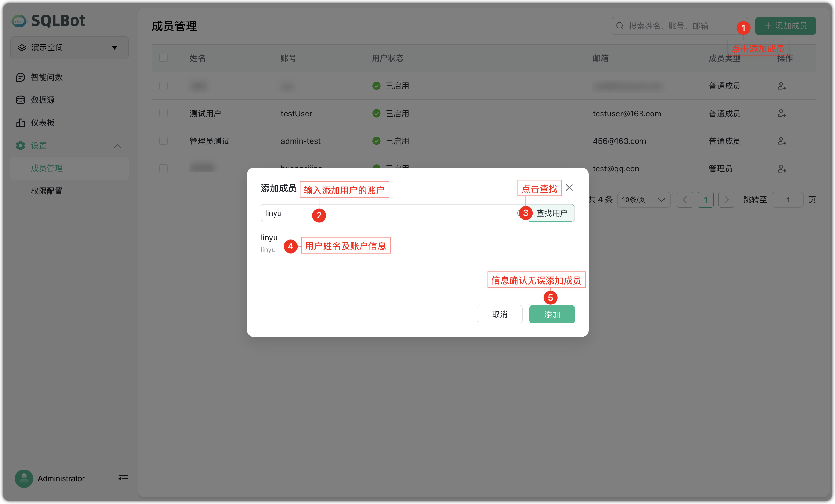Viewport: 835px width, 504px height.
Task: Click the 添加 button to confirm adding member
Action: [x=551, y=314]
